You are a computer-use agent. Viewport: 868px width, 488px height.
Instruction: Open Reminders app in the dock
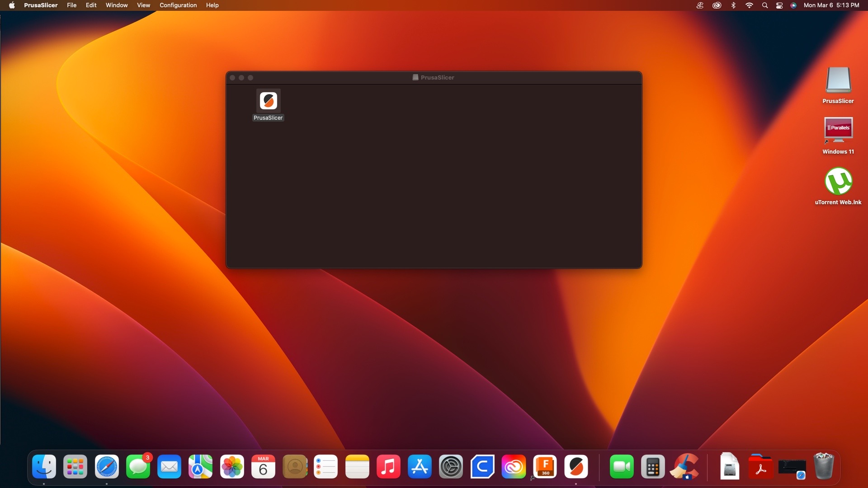coord(325,467)
